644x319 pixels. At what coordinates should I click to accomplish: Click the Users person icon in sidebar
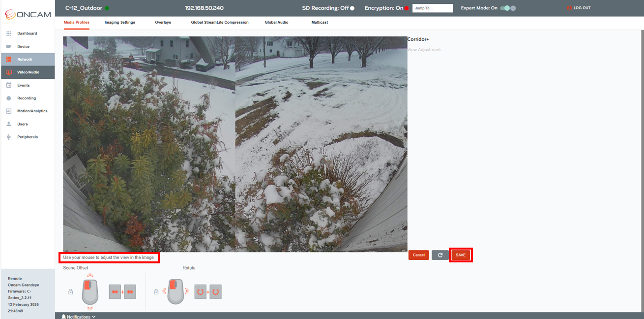coord(8,124)
